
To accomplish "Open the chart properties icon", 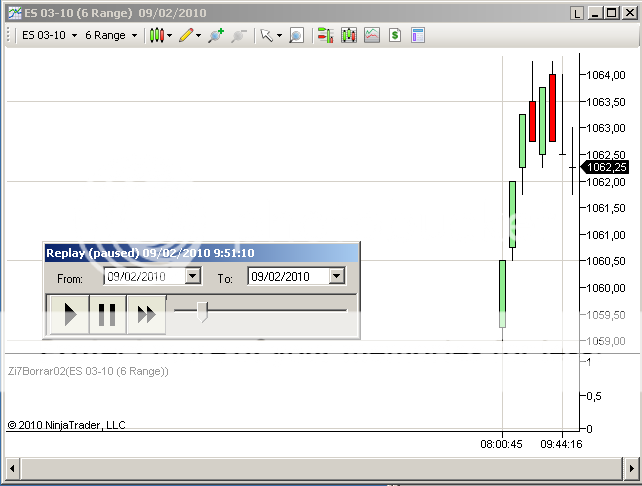I will [418, 35].
